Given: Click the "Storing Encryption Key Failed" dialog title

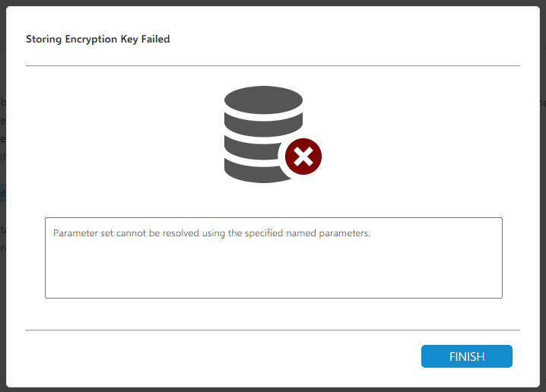Looking at the screenshot, I should 97,39.
